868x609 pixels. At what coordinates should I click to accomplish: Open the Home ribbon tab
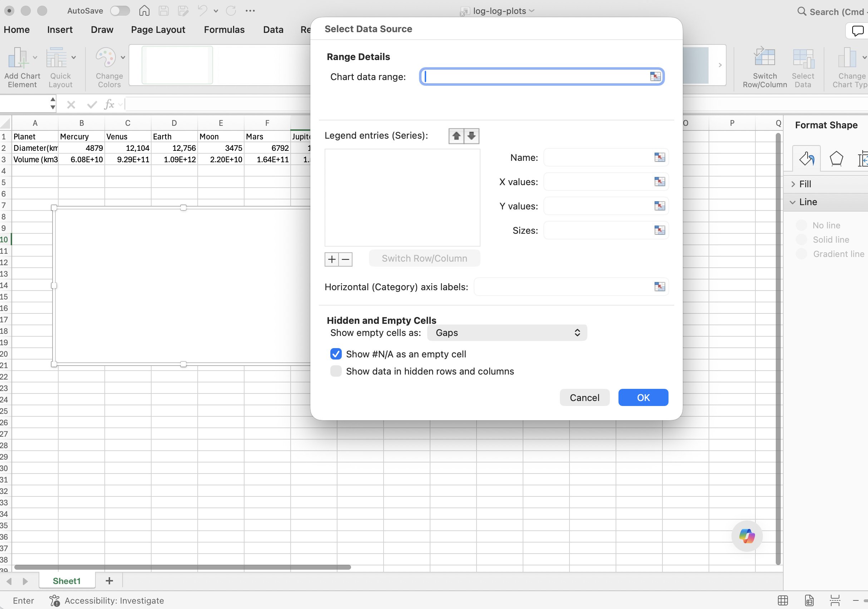point(17,30)
